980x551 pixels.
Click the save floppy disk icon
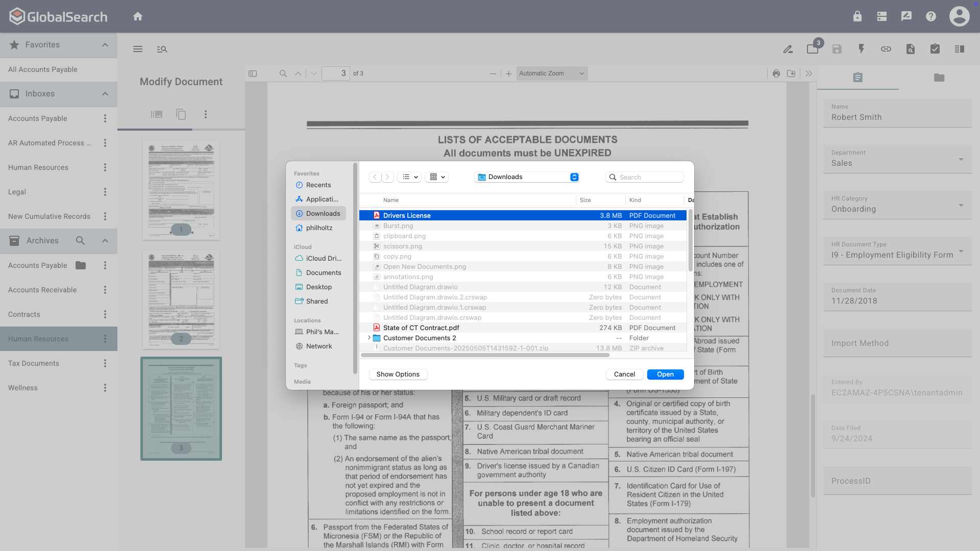pyautogui.click(x=837, y=49)
